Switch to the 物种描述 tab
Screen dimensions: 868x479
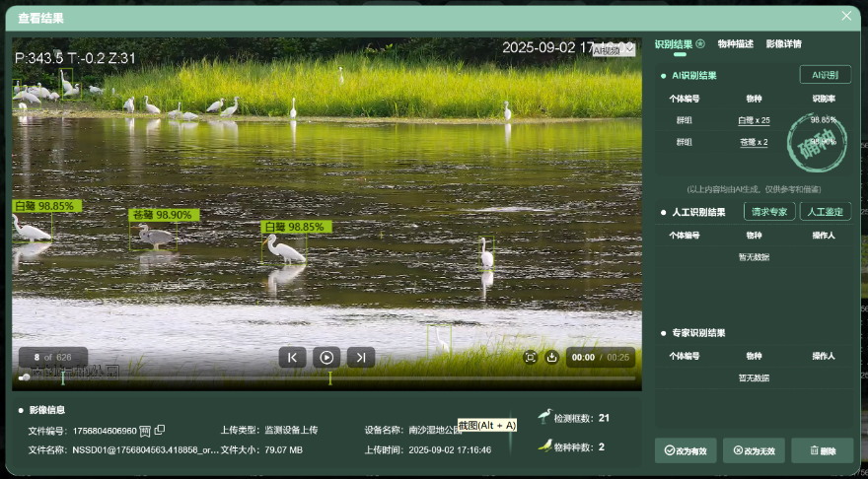[x=735, y=44]
